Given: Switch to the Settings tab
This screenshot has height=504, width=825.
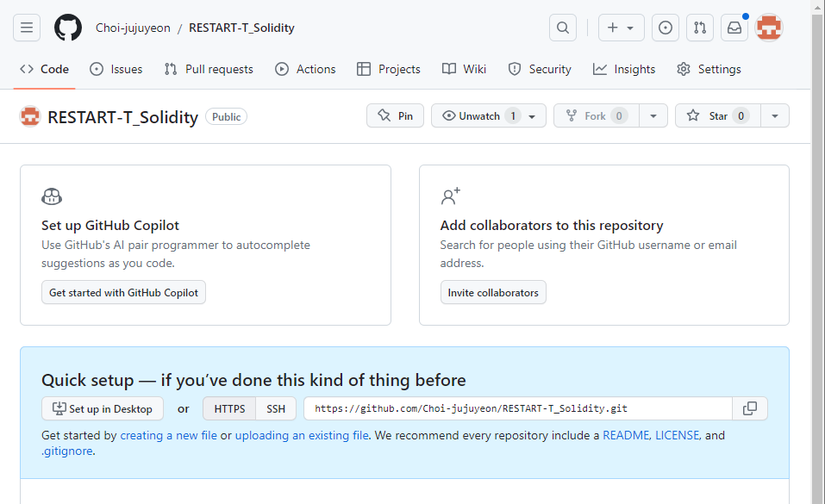Looking at the screenshot, I should point(709,69).
